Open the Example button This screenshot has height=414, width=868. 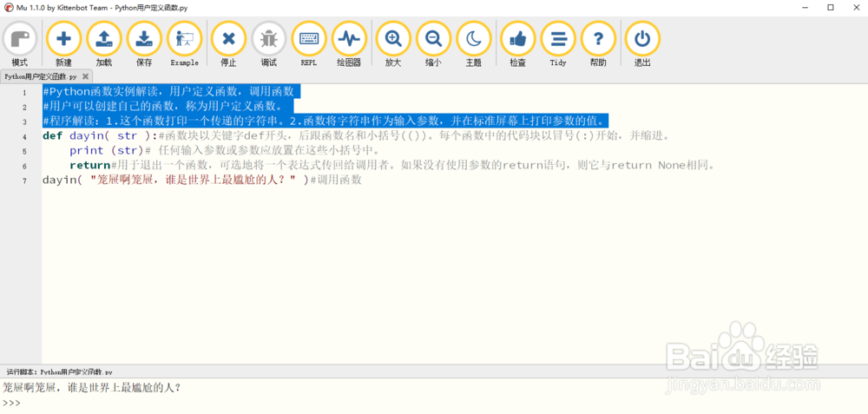pyautogui.click(x=184, y=44)
